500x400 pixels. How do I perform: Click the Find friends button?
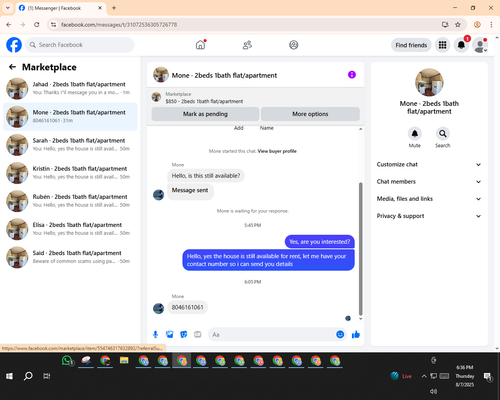411,45
